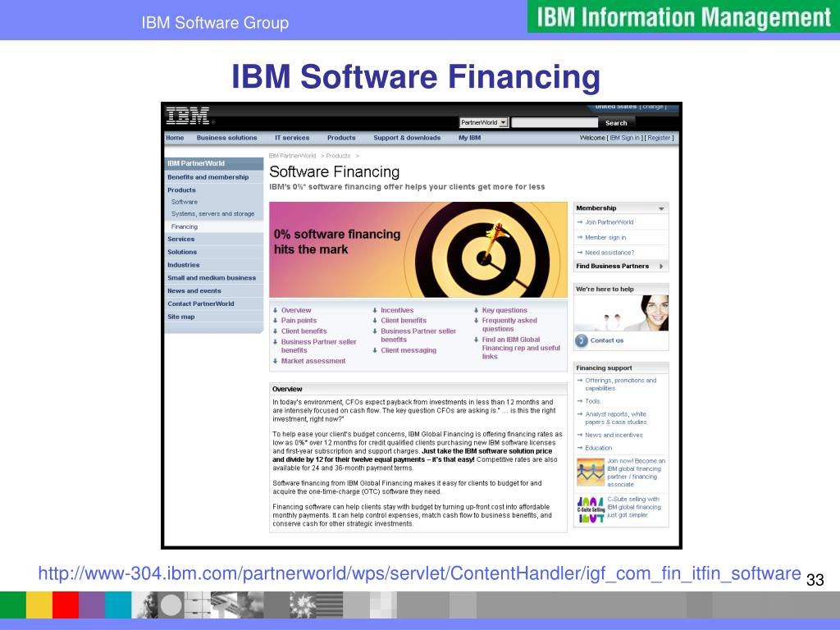This screenshot has width=840, height=630.
Task: Click the Products breadcrumb link
Action: click(x=338, y=156)
